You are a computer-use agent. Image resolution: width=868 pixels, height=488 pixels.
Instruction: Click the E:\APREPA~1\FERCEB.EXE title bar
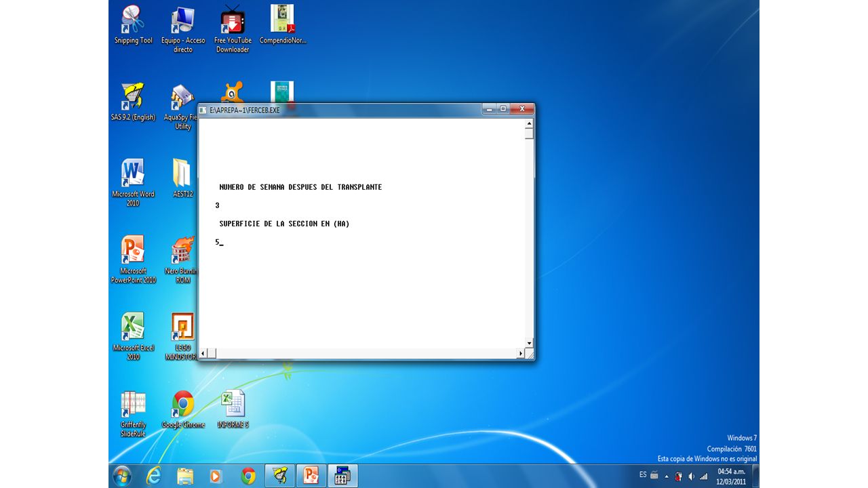click(366, 110)
